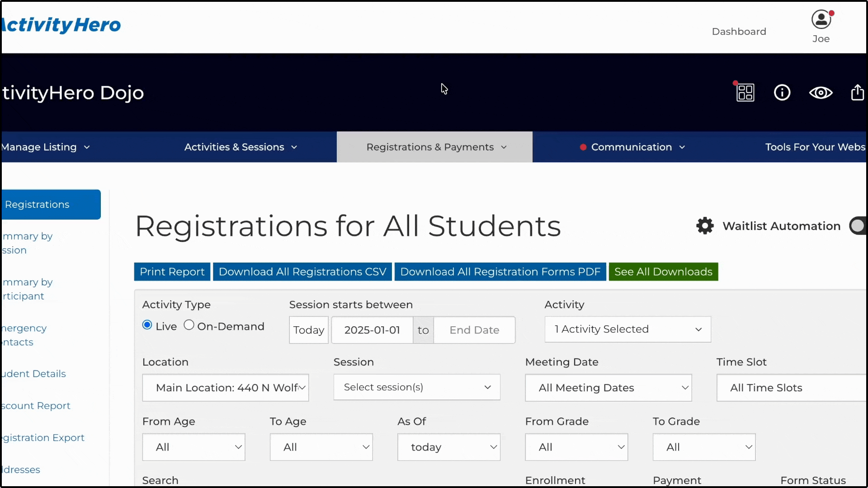Open the Manage Listing menu
Viewport: 868px width, 488px height.
pyautogui.click(x=46, y=147)
